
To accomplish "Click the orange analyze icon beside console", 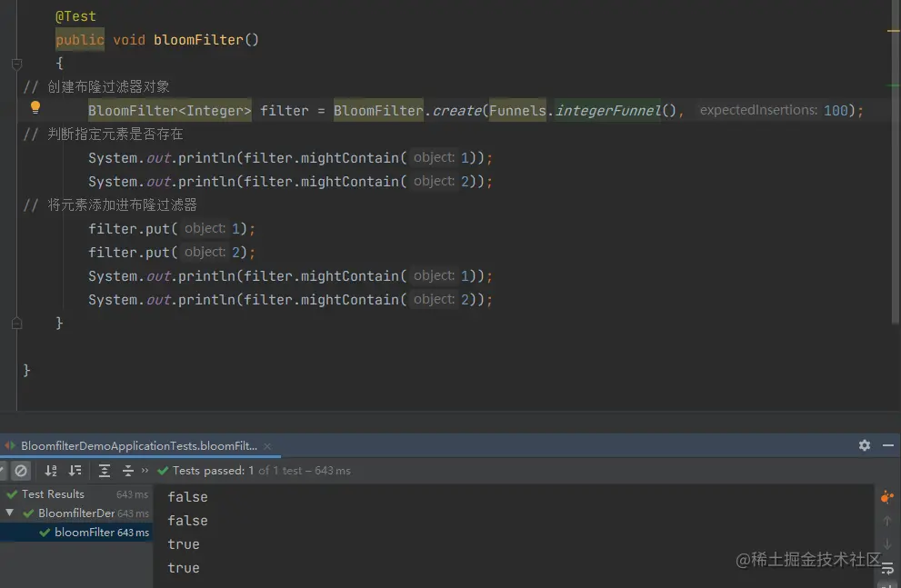I will (x=887, y=497).
